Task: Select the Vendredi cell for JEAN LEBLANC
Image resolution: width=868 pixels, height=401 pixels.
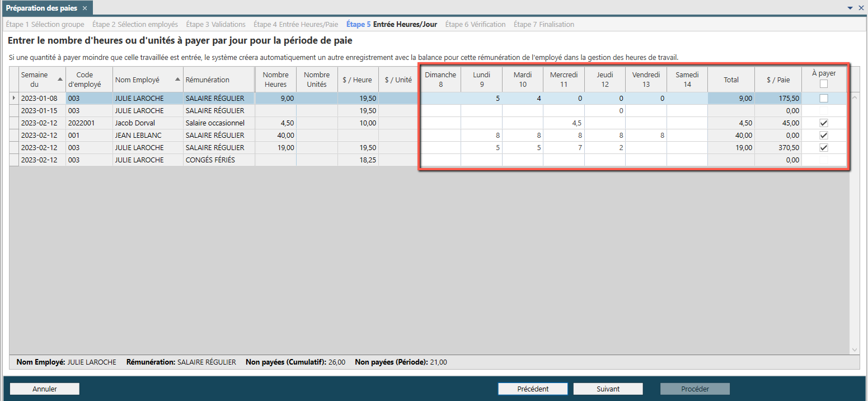Action: pos(646,136)
